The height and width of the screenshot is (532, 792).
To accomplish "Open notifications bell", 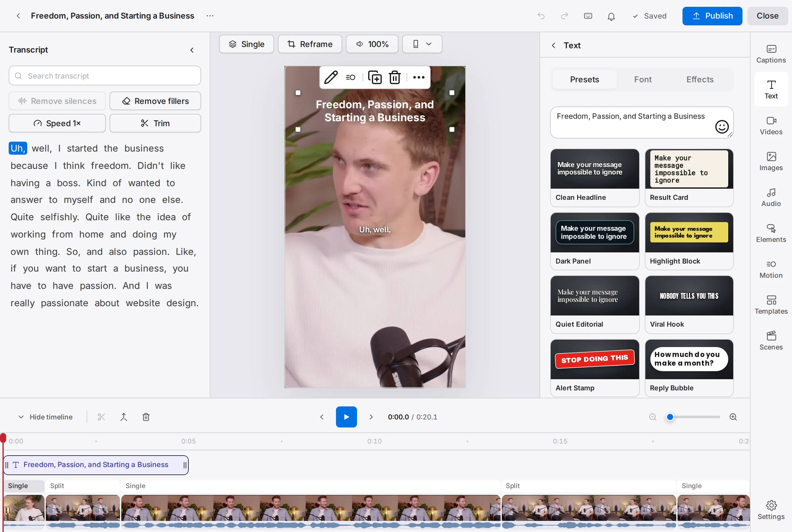I will click(611, 16).
